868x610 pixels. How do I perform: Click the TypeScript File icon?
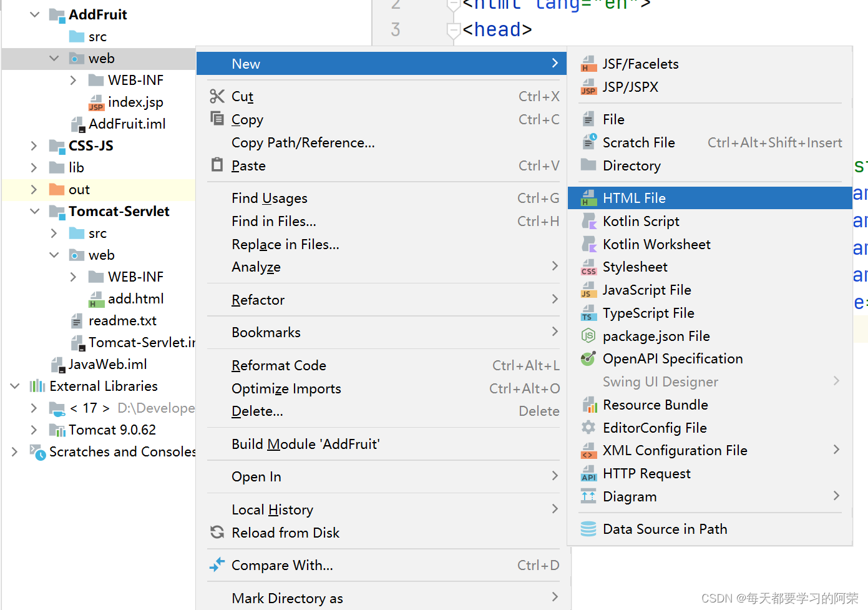[588, 313]
